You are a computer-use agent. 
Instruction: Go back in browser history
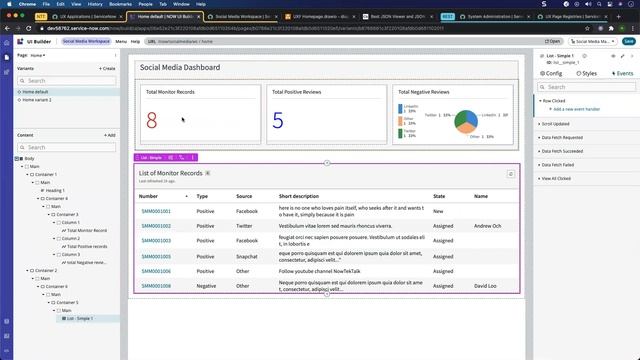coord(7,28)
